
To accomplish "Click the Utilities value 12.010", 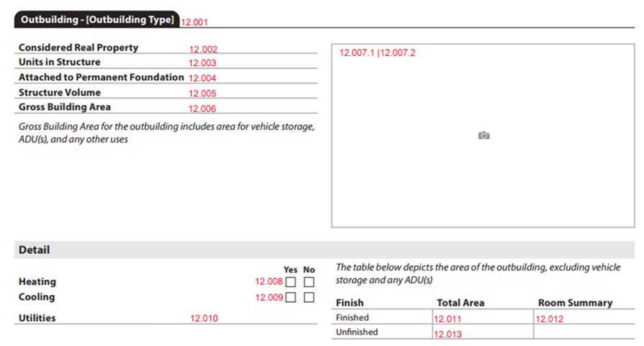I will (204, 318).
